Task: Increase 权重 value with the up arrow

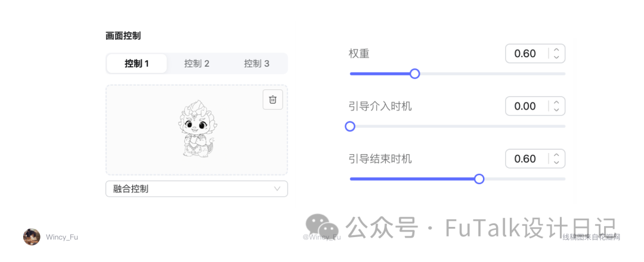Action: (x=556, y=50)
